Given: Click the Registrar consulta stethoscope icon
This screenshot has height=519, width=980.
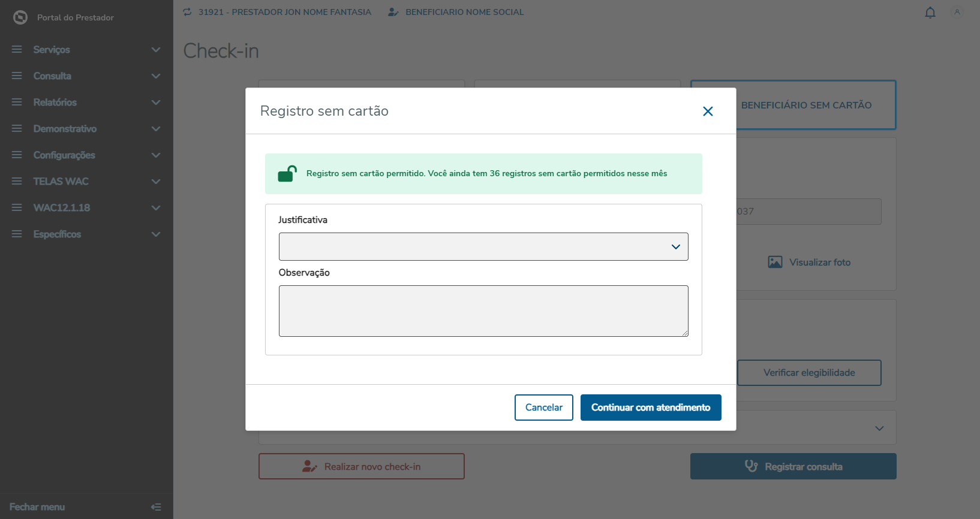Looking at the screenshot, I should (x=751, y=466).
